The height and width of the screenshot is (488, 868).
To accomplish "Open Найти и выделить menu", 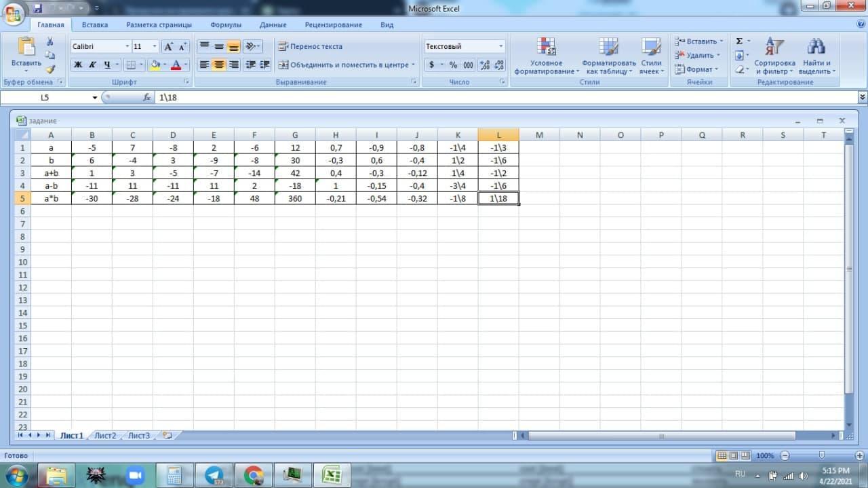I will [817, 56].
